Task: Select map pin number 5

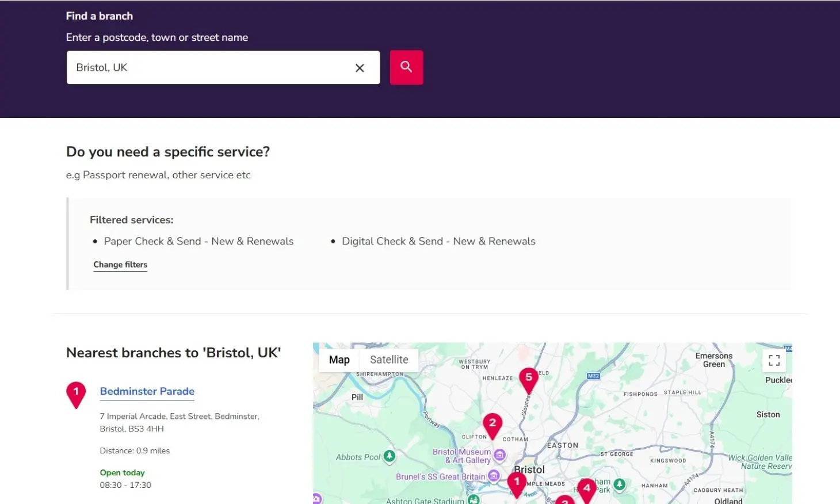Action: (x=529, y=380)
